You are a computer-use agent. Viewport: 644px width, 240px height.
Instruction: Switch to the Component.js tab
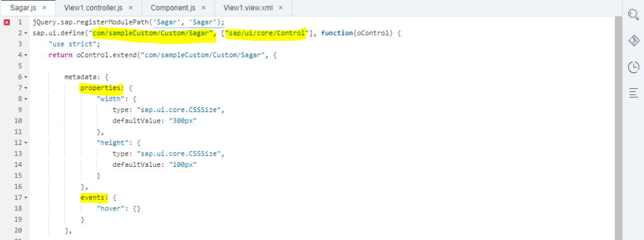(x=172, y=8)
